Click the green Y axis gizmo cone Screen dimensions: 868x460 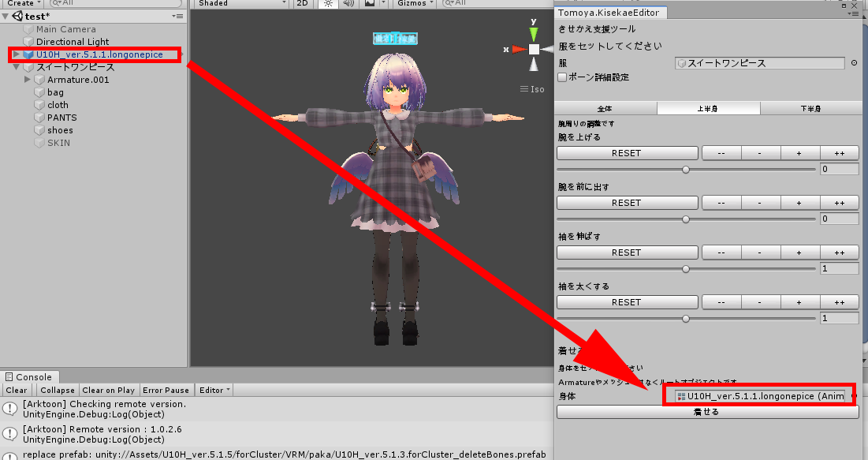tap(534, 34)
